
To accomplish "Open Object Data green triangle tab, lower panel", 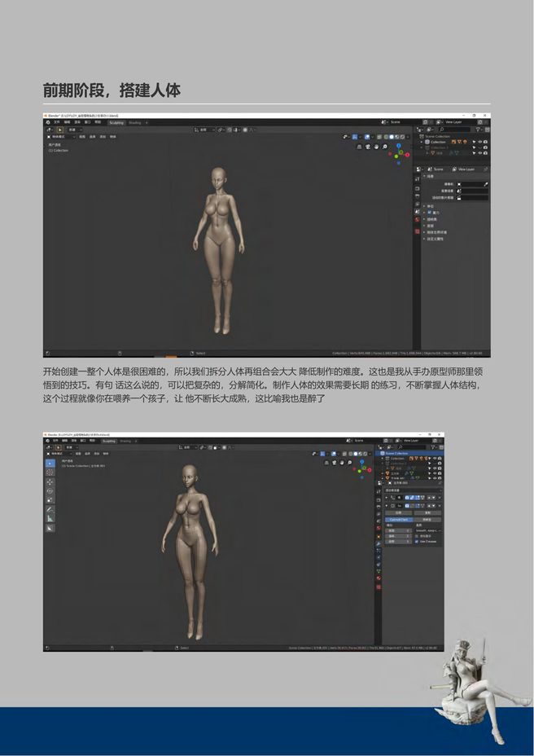I will [x=379, y=571].
